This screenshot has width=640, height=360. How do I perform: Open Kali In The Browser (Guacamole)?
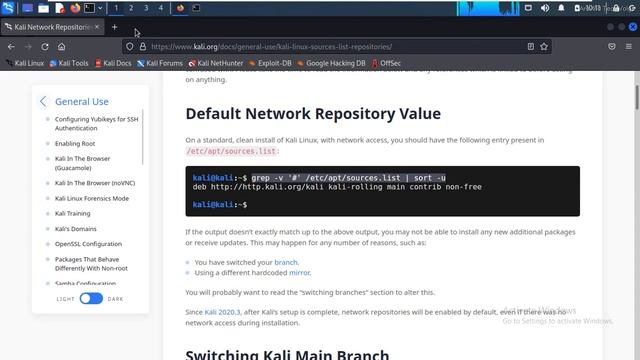(82, 163)
